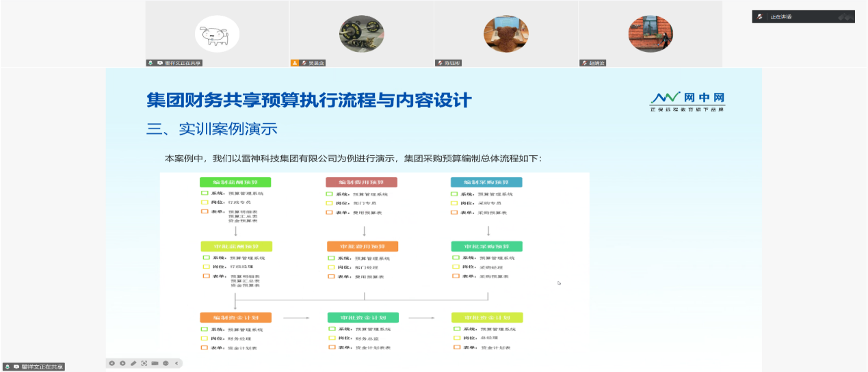The width and height of the screenshot is (868, 372).
Task: Click the muted mic icon beside 赵婧汝
Action: click(x=584, y=63)
